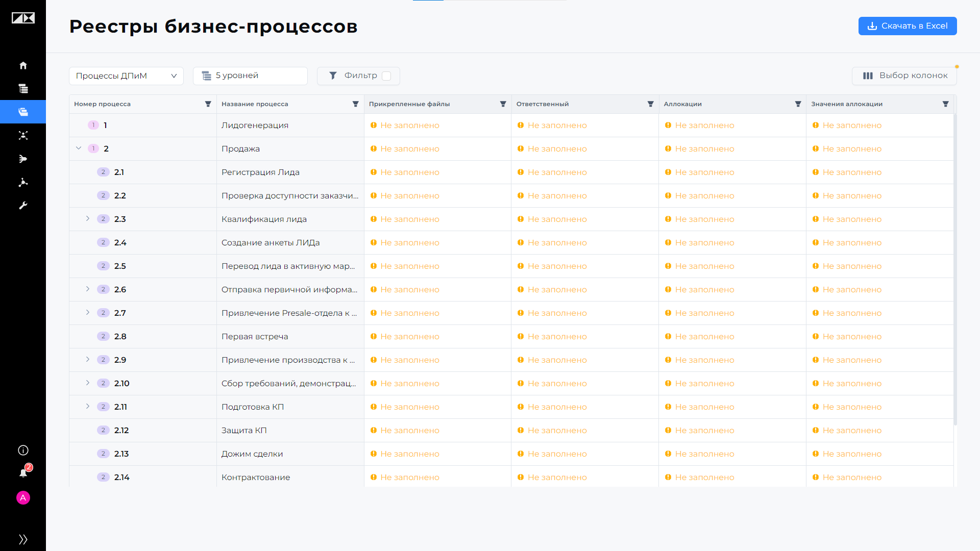The height and width of the screenshot is (551, 980).
Task: Expand process 2.11 Подготовка КП
Action: (x=88, y=407)
